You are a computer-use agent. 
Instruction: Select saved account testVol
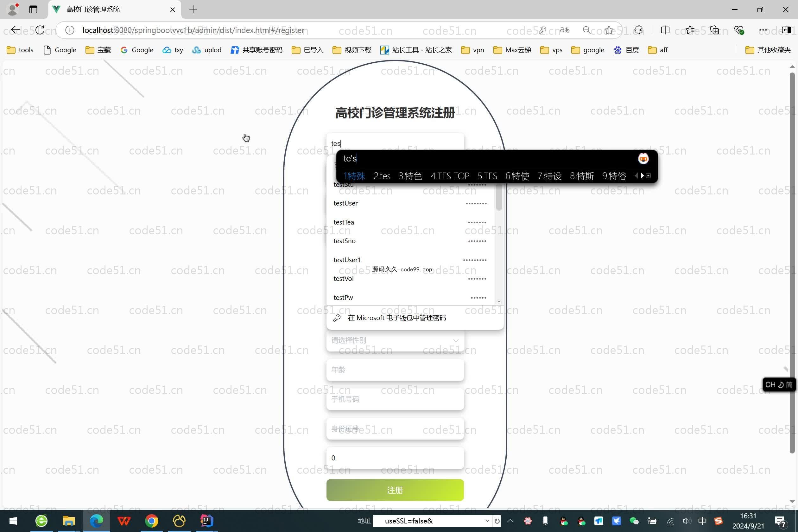410,279
